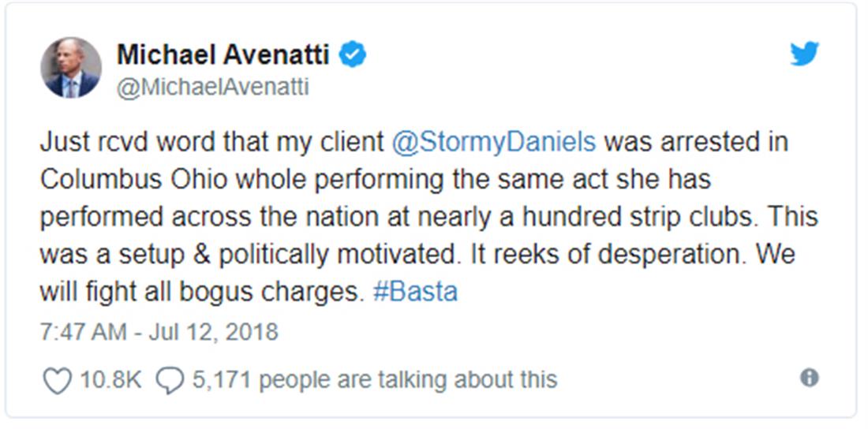Open the tweet info circle icon
Viewport: 868px width, 429px height.
pos(809,378)
